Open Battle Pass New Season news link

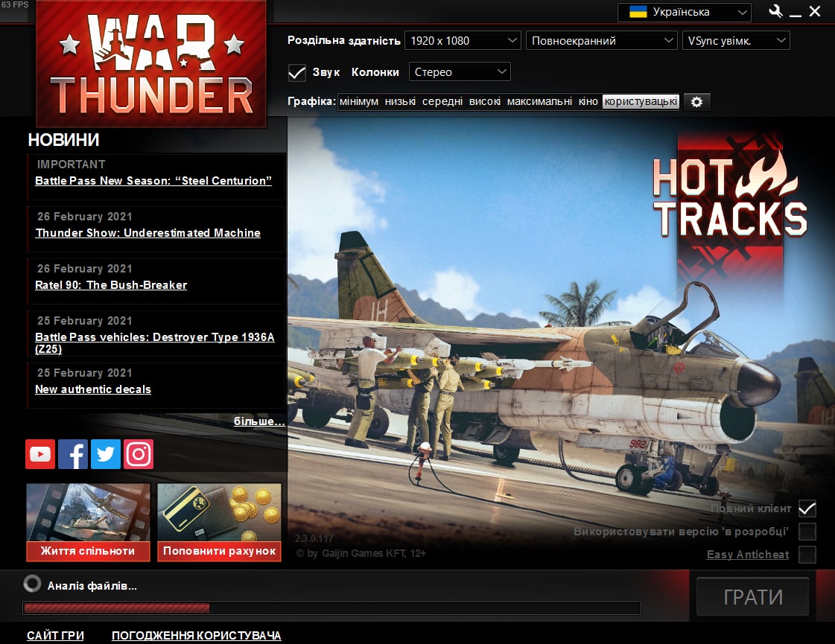[x=153, y=181]
